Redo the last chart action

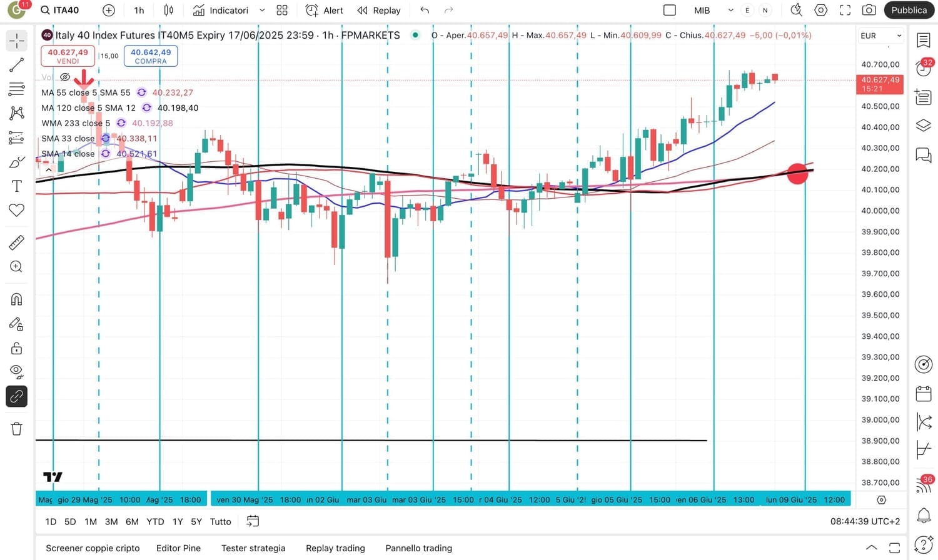448,10
